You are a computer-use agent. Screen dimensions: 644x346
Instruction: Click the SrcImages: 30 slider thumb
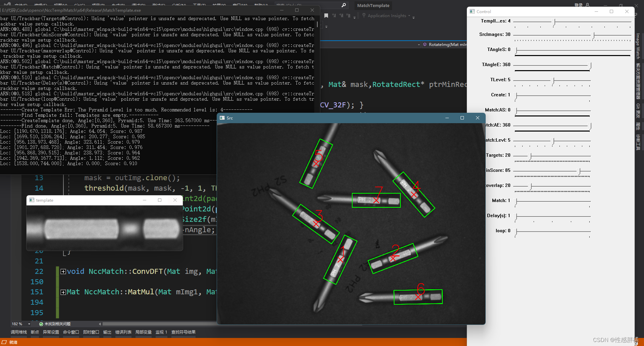pos(593,36)
